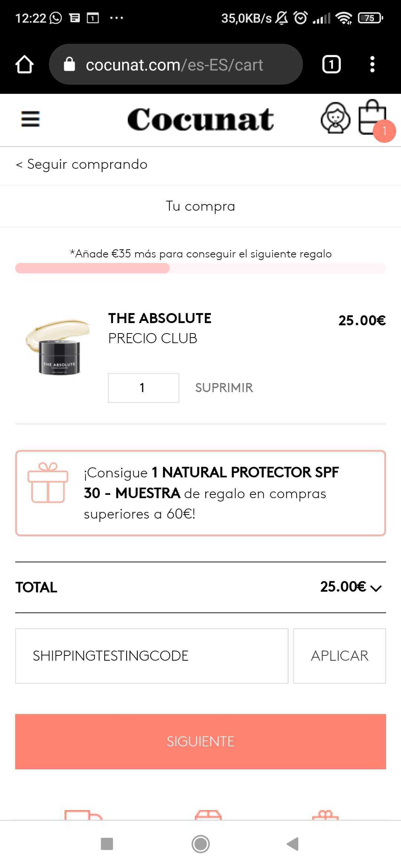Expand the TOTAL price breakdown chevron
Viewport: 401px width, 868px height.
point(376,588)
